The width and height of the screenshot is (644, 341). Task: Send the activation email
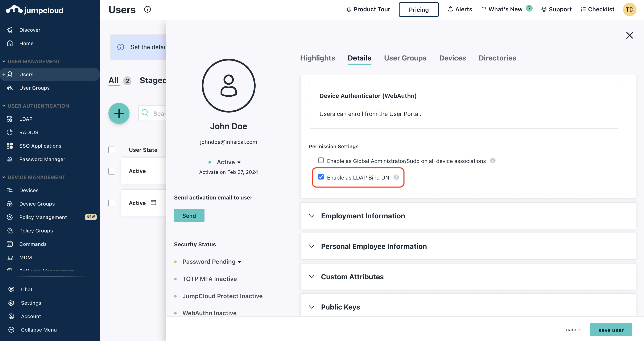tap(189, 215)
